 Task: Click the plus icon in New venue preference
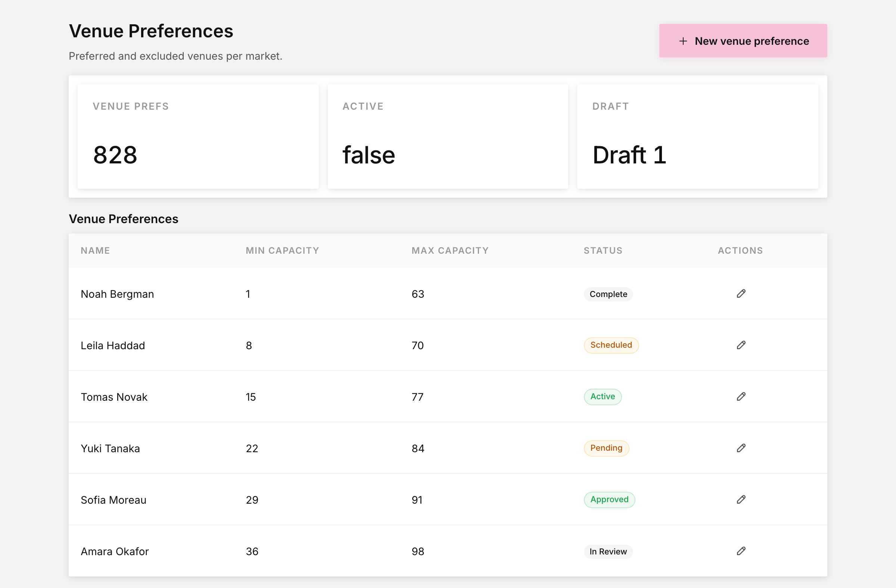(x=683, y=41)
